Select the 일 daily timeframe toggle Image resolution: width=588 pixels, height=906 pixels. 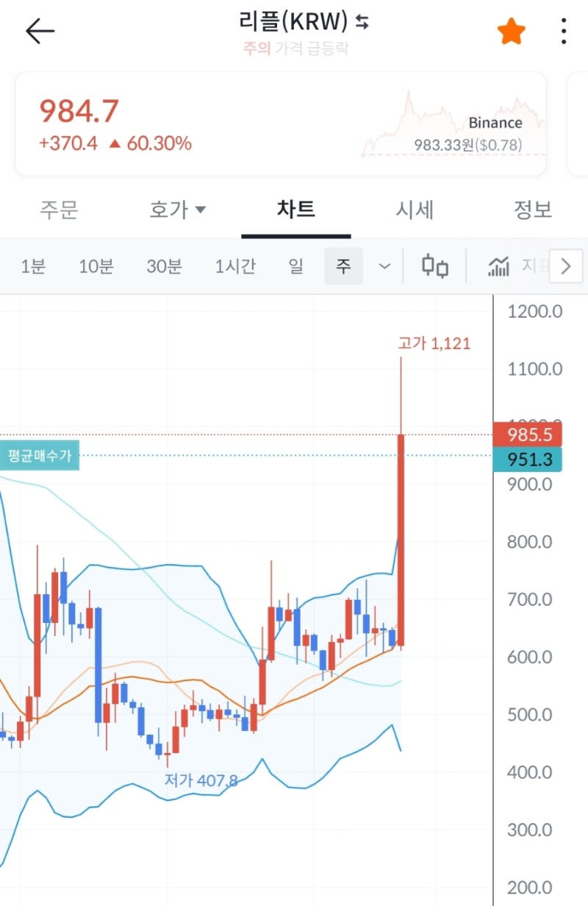(295, 266)
